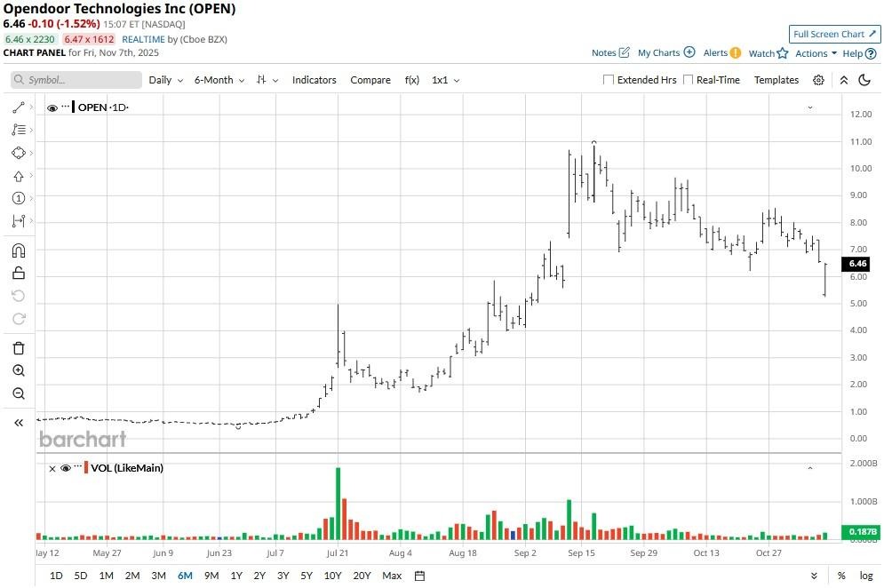Open the Alerts bell icon
The width and height of the screenshot is (884, 588).
click(x=735, y=53)
